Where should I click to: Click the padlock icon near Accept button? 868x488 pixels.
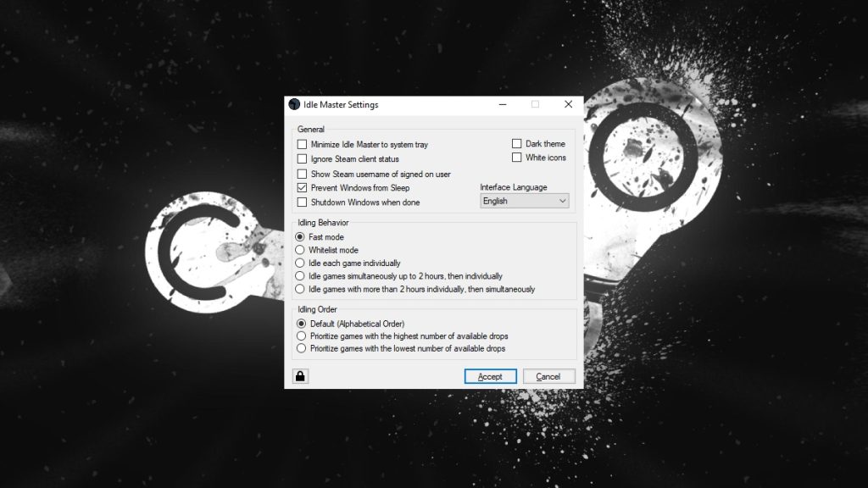[x=301, y=375]
